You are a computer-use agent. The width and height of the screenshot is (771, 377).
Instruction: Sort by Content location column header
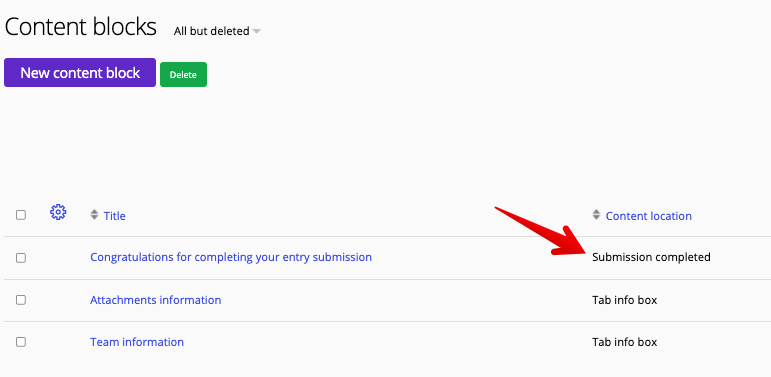click(x=649, y=216)
